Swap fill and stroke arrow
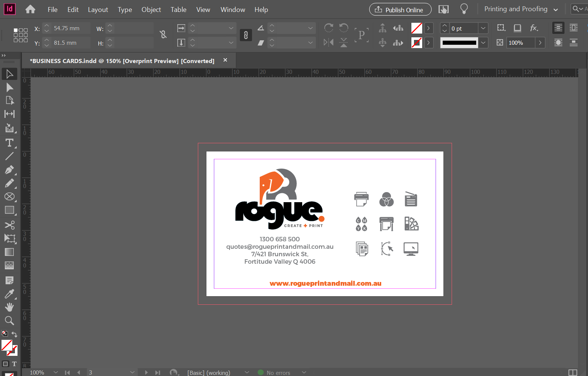 15,335
